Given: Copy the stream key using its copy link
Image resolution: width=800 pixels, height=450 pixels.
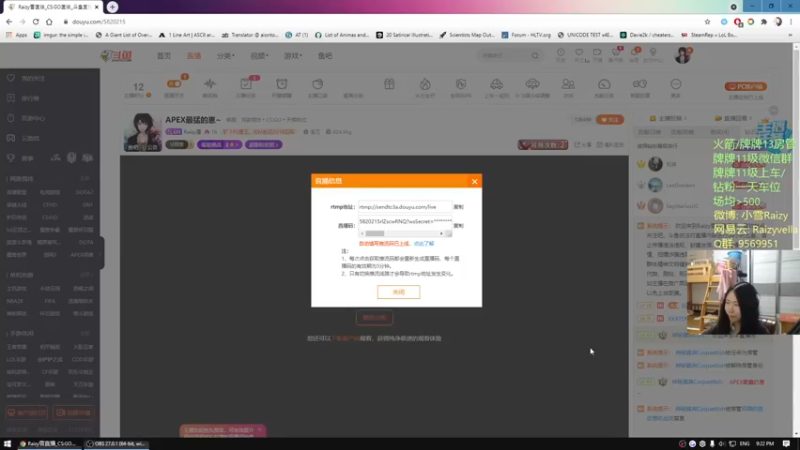Looking at the screenshot, I should click(458, 226).
